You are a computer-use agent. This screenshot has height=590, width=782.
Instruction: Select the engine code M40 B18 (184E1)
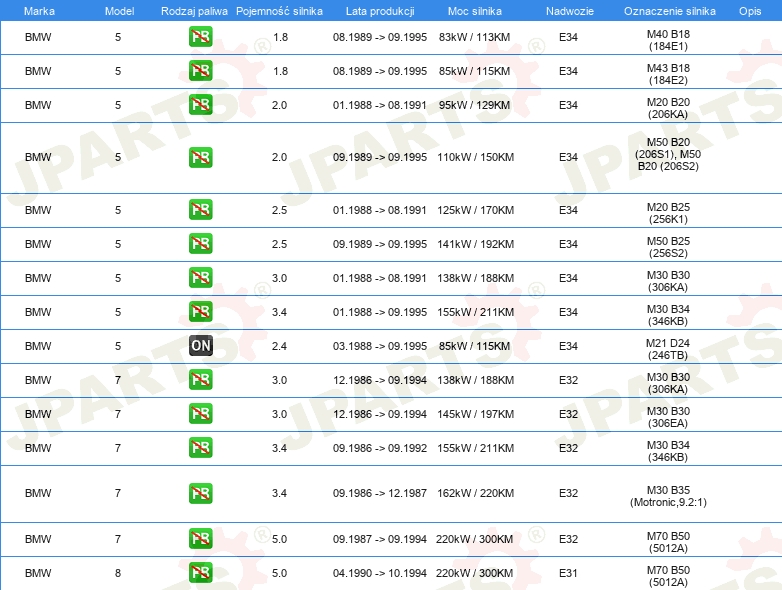point(668,40)
